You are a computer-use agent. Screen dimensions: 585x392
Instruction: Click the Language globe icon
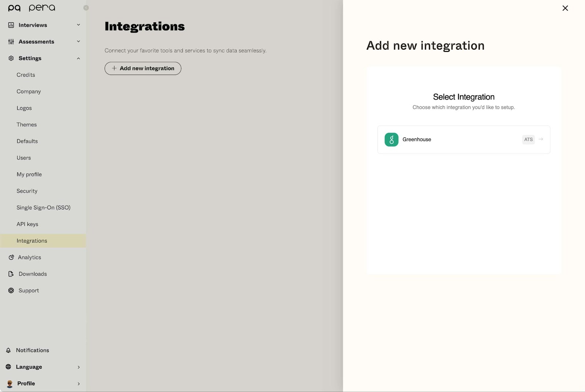pos(8,367)
